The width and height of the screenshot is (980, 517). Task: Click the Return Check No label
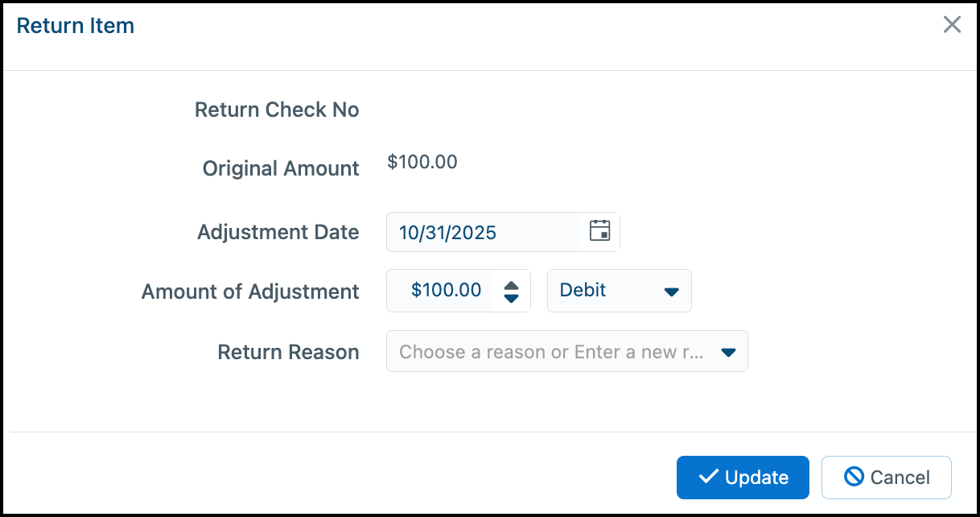pos(277,110)
